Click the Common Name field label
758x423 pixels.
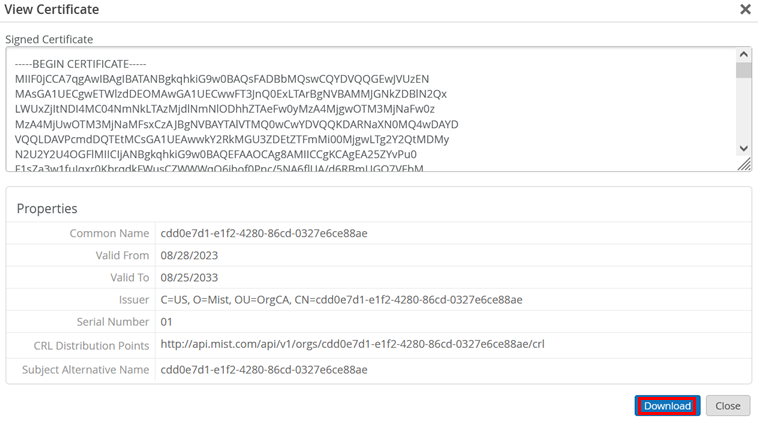tap(108, 233)
